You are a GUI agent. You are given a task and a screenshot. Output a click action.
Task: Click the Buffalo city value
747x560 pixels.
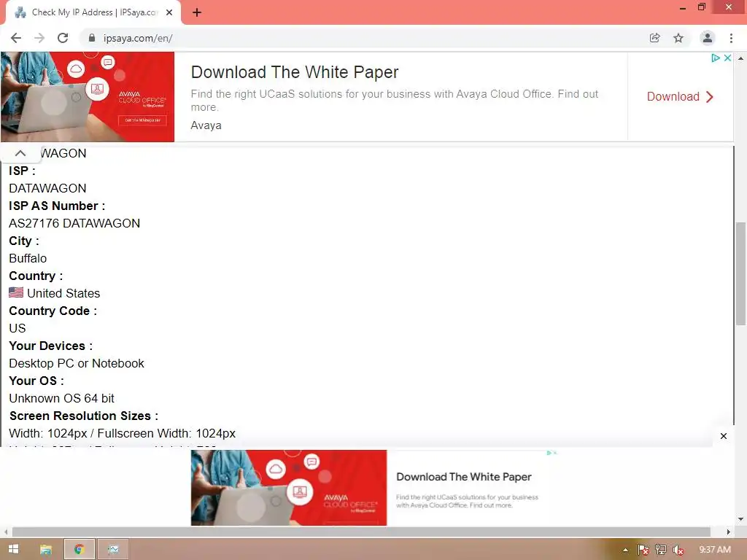tap(28, 258)
